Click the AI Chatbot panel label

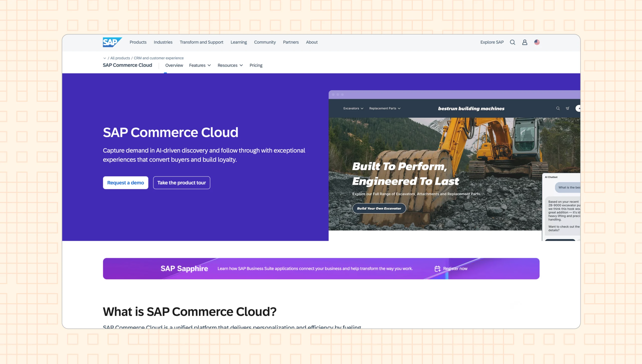(551, 177)
